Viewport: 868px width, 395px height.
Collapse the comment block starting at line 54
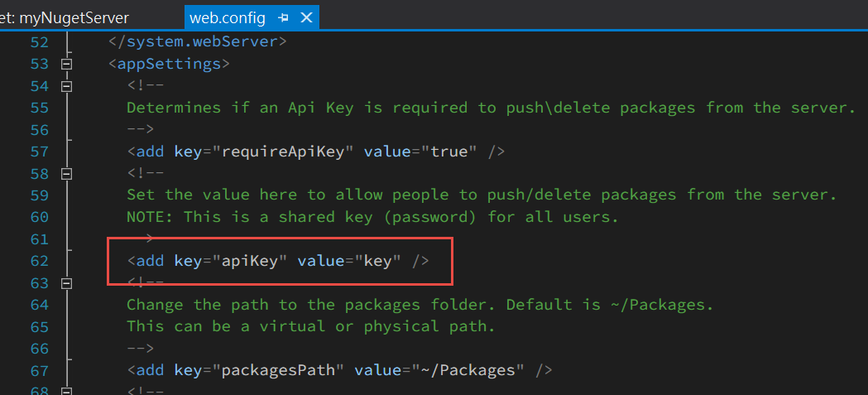[x=66, y=86]
